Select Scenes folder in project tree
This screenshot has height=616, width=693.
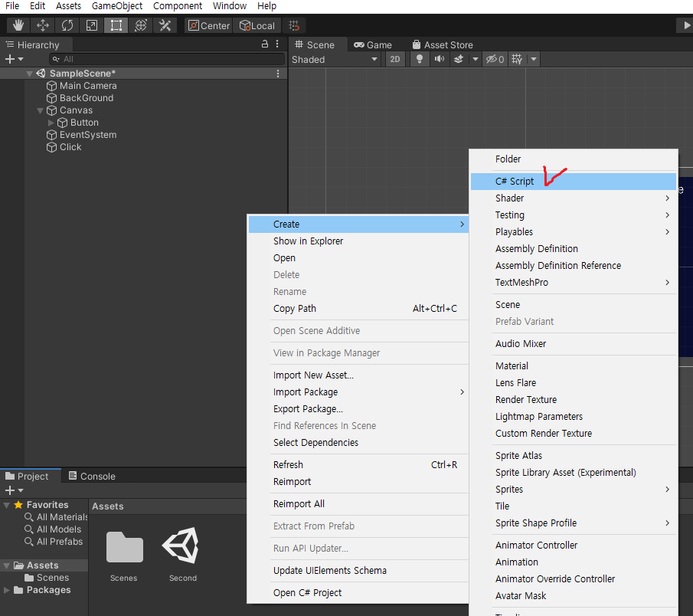47,578
